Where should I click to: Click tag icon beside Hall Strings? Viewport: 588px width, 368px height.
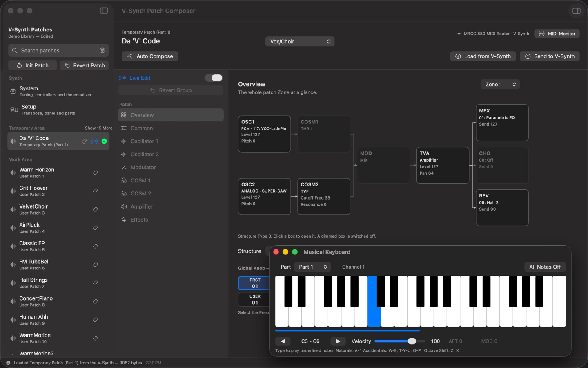click(95, 283)
